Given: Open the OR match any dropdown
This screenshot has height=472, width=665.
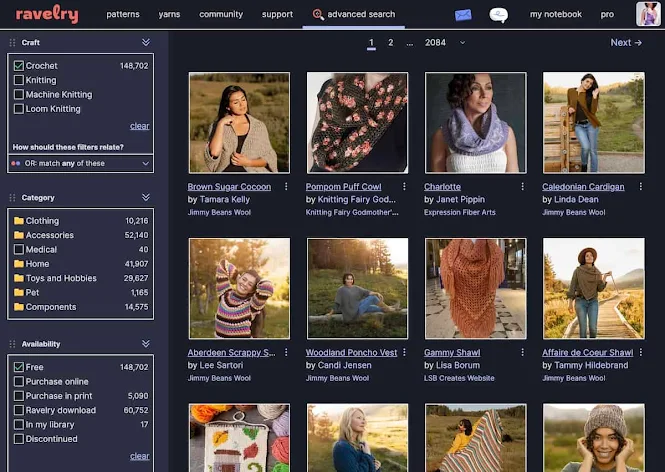Looking at the screenshot, I should 81,163.
